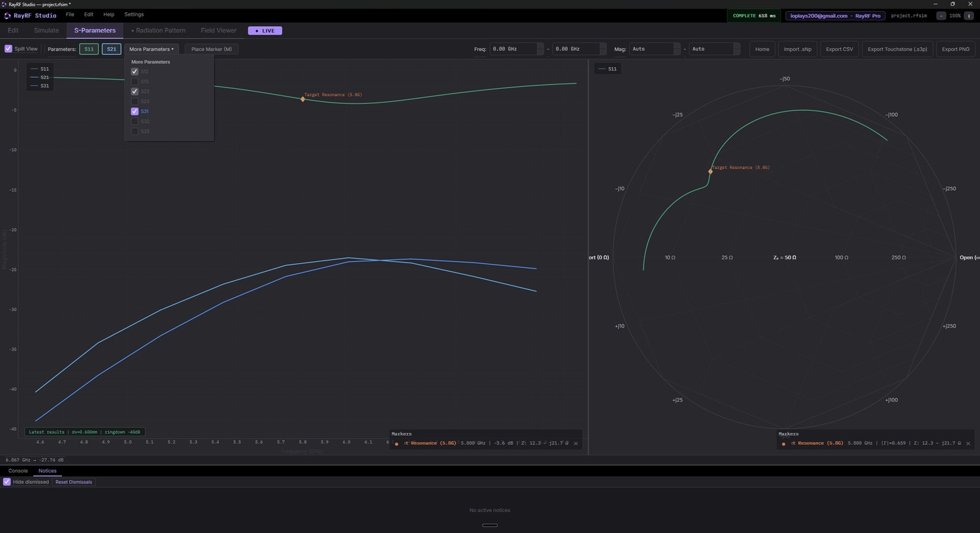
Task: Click the account email RayRF Pro badge
Action: point(836,16)
